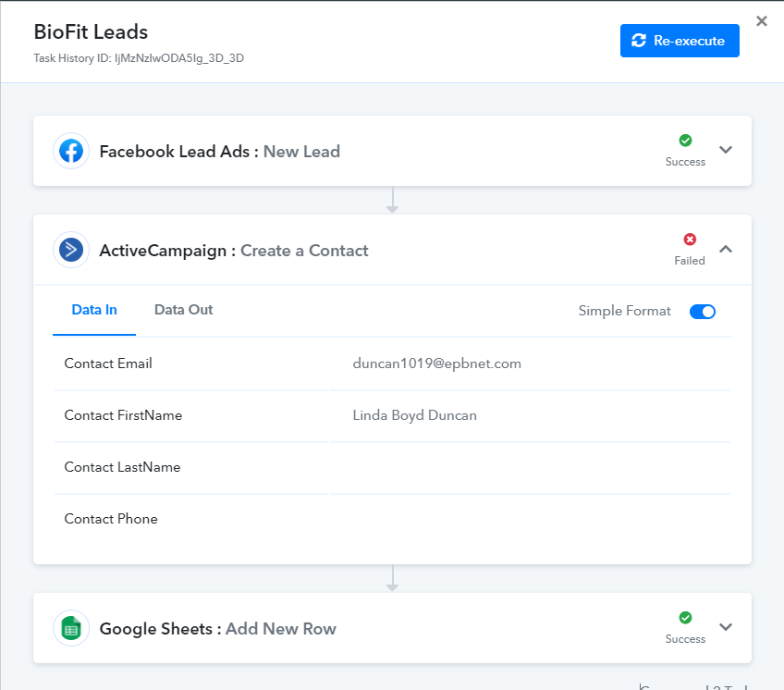Click the ActiveCampaign : Create a Contact title
This screenshot has height=690, width=784.
[234, 250]
